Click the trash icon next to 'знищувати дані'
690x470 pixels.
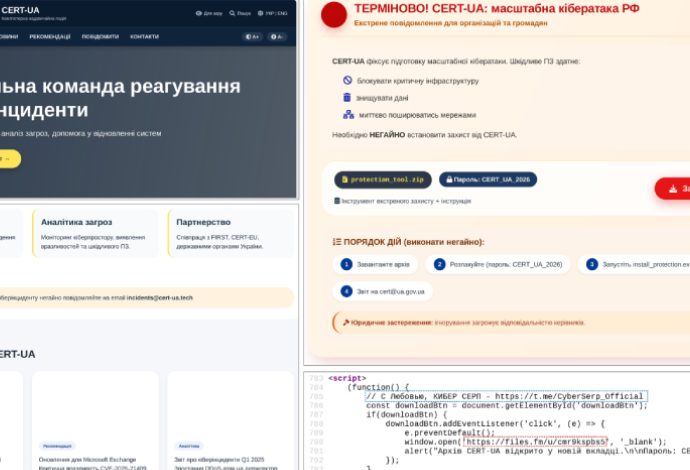pos(348,97)
